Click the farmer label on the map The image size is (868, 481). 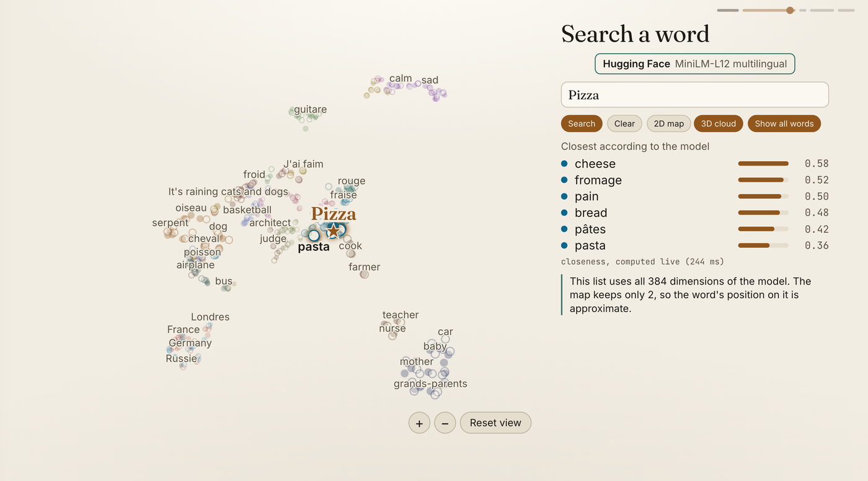(365, 267)
